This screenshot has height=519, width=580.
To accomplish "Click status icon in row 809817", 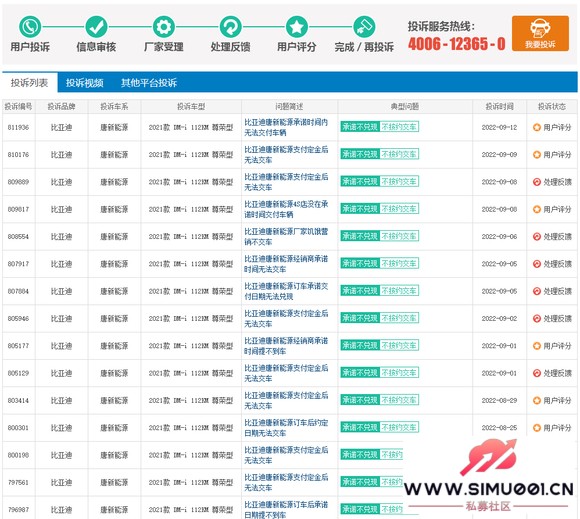I will pyautogui.click(x=537, y=209).
